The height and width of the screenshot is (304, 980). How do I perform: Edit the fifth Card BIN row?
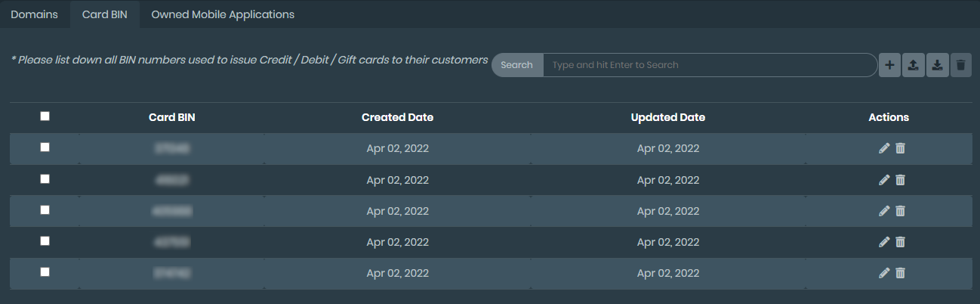point(884,273)
